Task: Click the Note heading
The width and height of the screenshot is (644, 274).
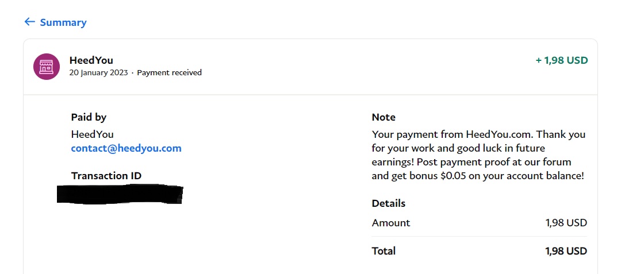Action: click(x=384, y=117)
